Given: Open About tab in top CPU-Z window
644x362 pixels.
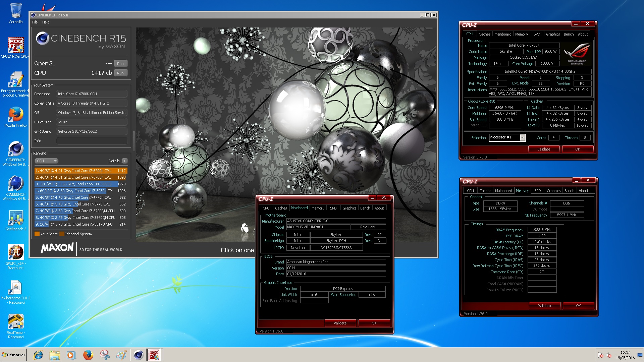Looking at the screenshot, I should (583, 34).
